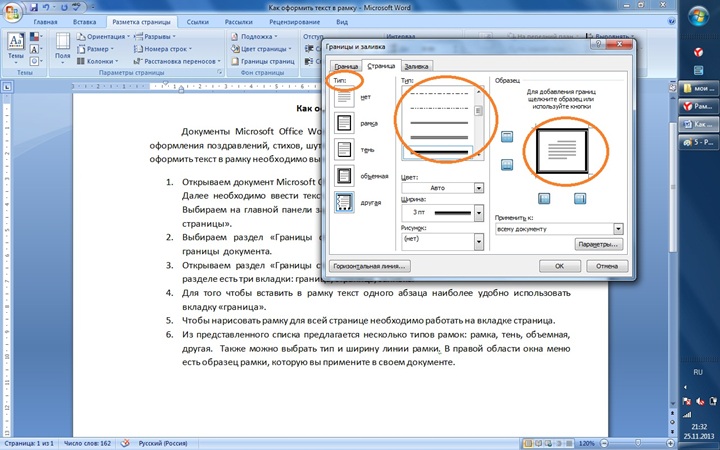Confirm dialog with OK button
720x450 pixels.
[x=560, y=266]
